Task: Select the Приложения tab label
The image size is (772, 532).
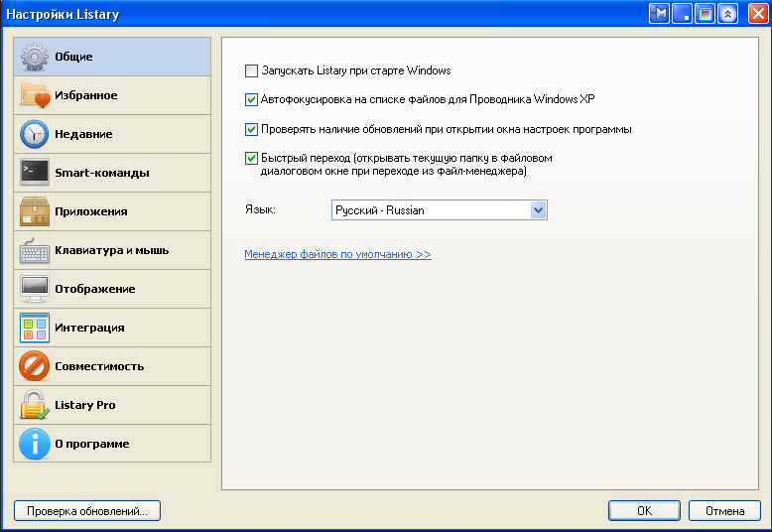Action: click(x=91, y=211)
